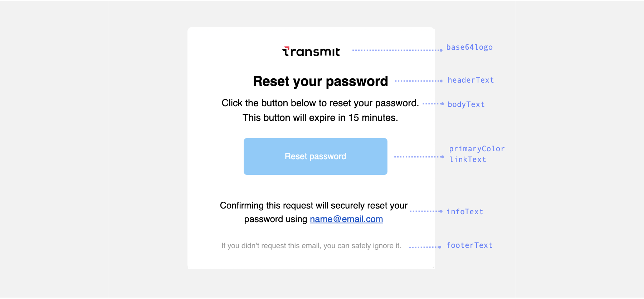644x299 pixels.
Task: Click the dotted connector leading to footerText
Action: 425,247
